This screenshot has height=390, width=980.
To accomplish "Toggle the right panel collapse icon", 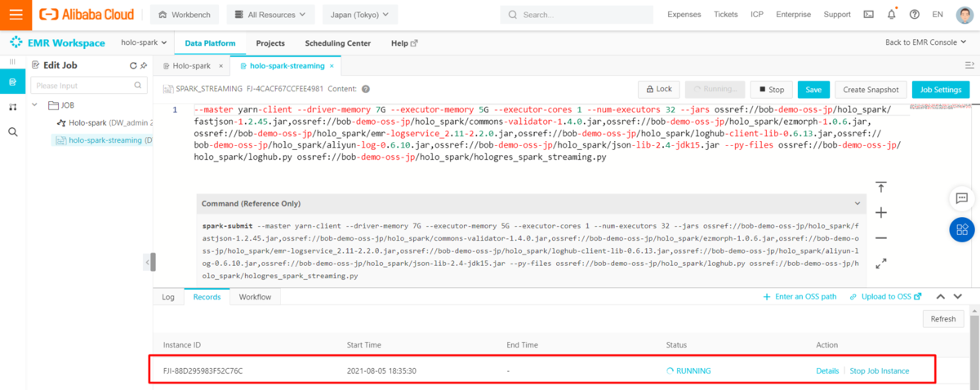I will (x=969, y=64).
